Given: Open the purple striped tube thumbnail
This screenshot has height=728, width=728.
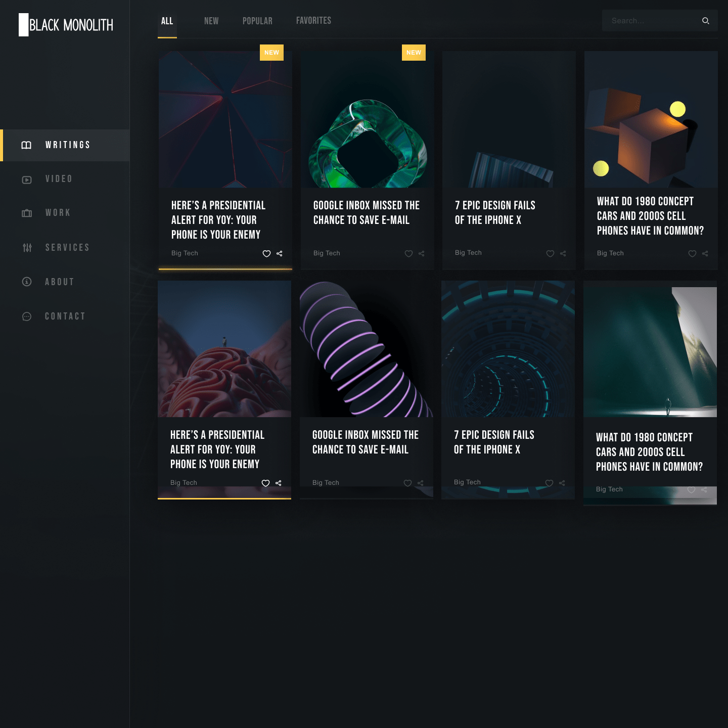Looking at the screenshot, I should [x=366, y=349].
